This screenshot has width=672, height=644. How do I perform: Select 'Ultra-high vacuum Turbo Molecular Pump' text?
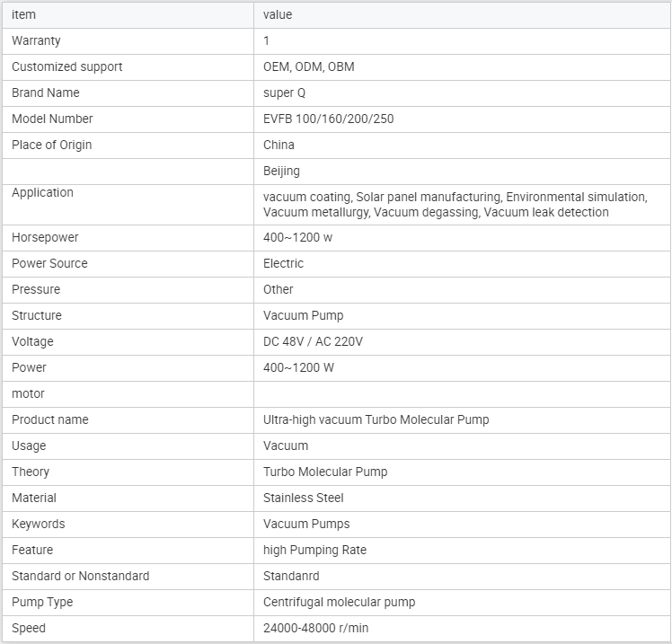(376, 419)
